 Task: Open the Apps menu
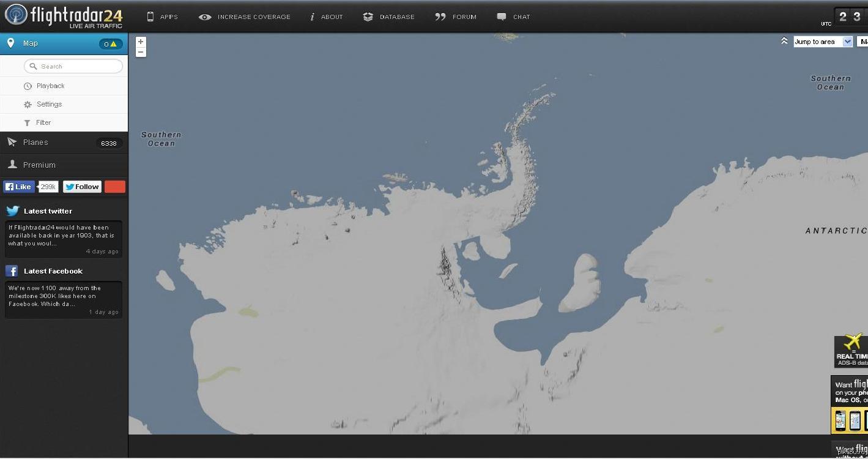pyautogui.click(x=162, y=17)
